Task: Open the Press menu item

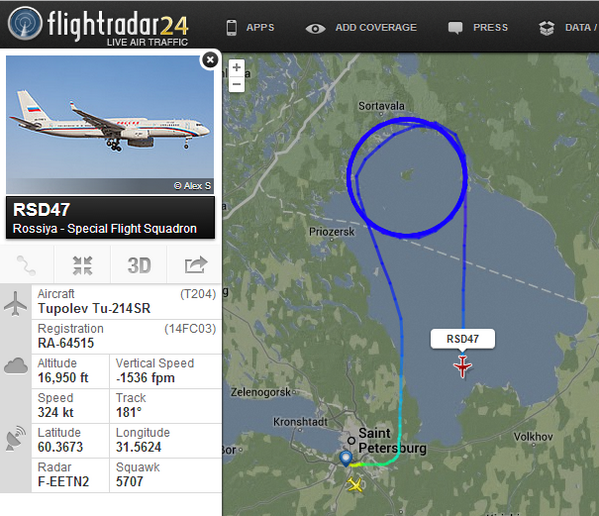Action: click(x=478, y=27)
